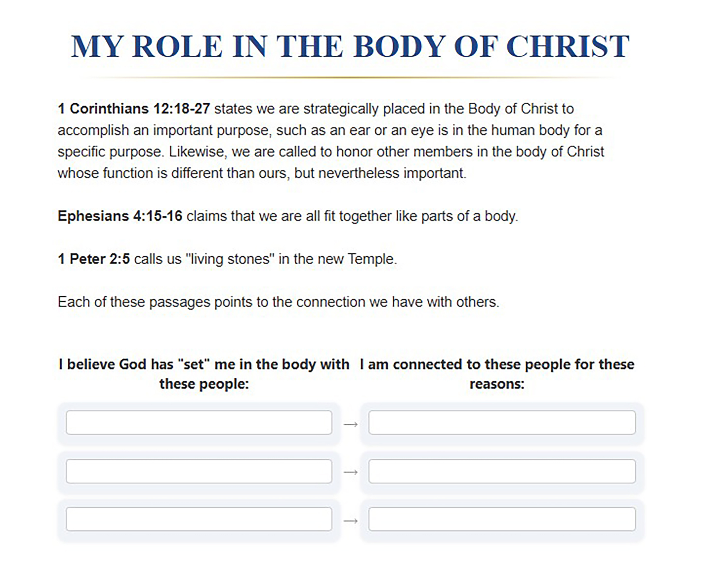Click the "Each of these passages points" sentence
Viewport: 706px width, 588px height.
coord(278,302)
